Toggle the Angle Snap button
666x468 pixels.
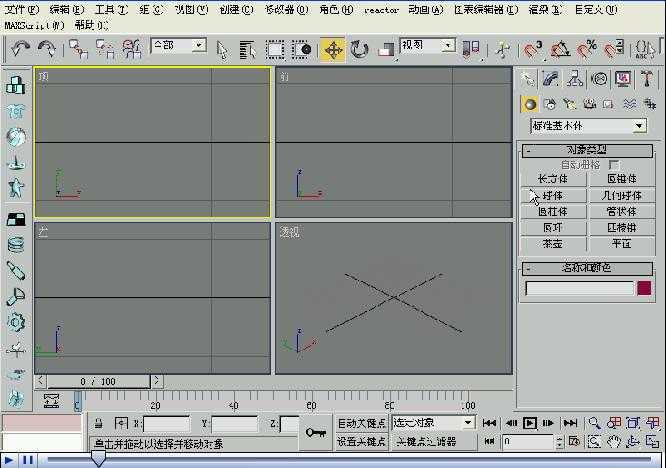click(560, 50)
